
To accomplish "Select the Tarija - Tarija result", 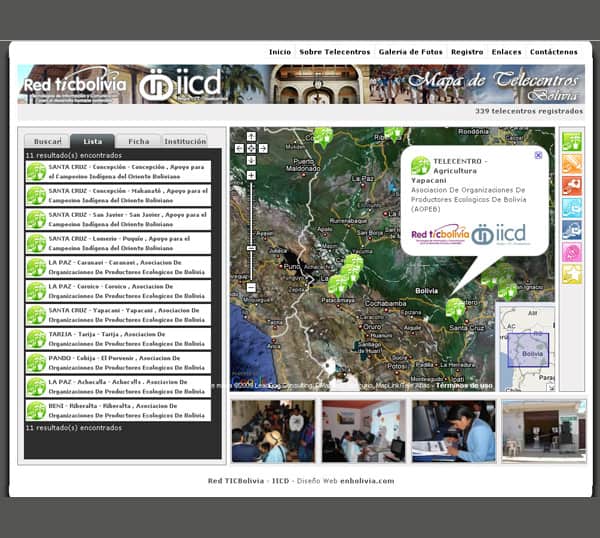I will coord(118,339).
